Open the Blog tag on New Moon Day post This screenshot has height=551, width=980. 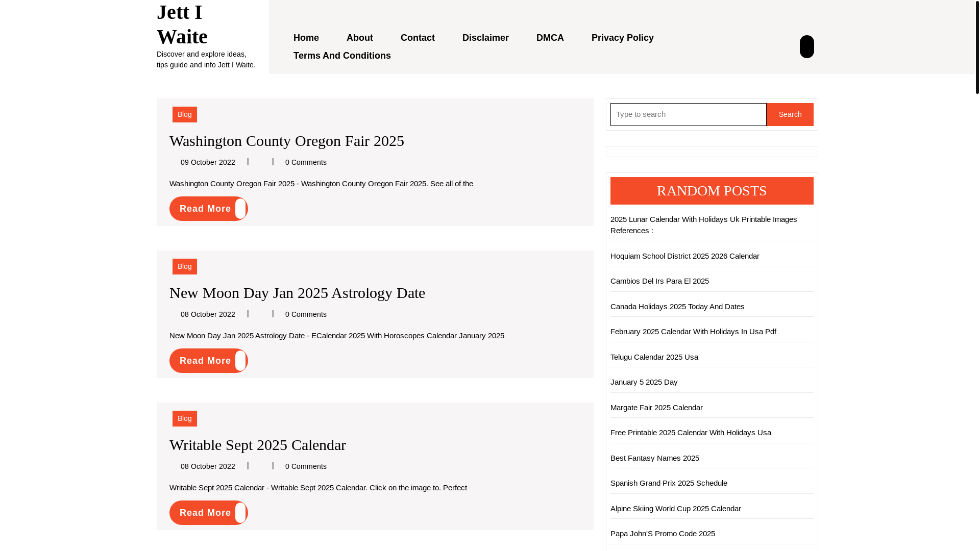(x=185, y=266)
